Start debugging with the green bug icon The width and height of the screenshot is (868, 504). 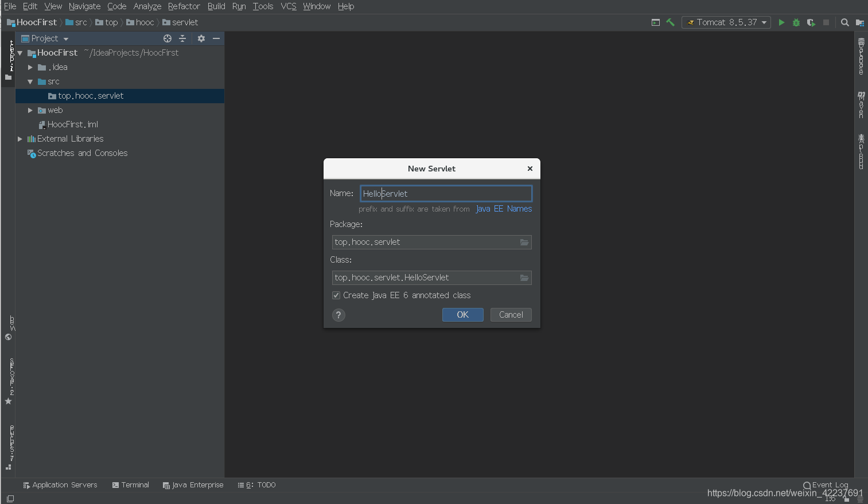(796, 22)
